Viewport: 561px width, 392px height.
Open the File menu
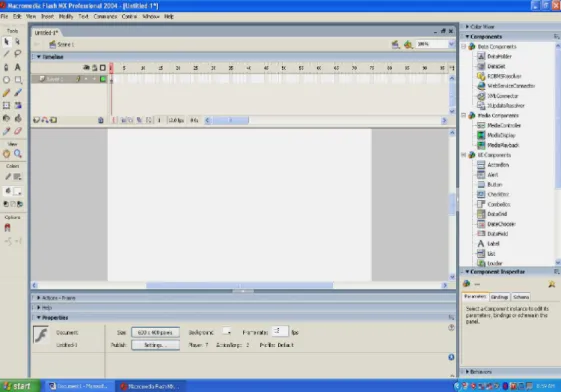(x=4, y=16)
